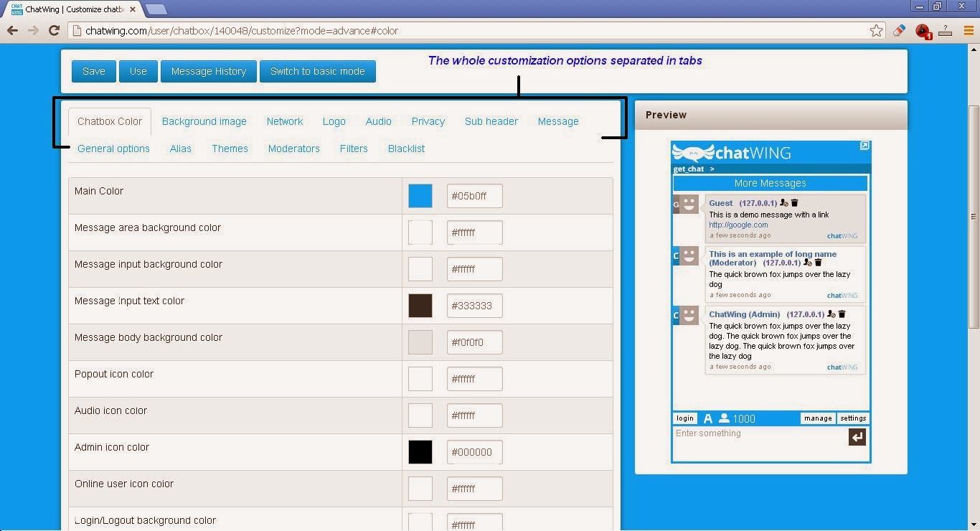
Task: Click the eraser extension icon
Action: coord(899,30)
